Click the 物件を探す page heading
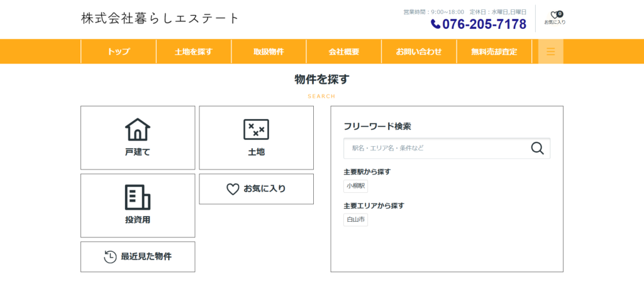Viewport: 644px width, 303px height. coord(322,79)
